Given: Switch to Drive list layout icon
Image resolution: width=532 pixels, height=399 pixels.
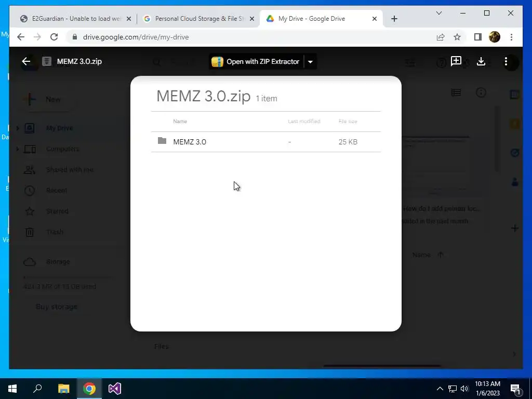Looking at the screenshot, I should coord(456,92).
